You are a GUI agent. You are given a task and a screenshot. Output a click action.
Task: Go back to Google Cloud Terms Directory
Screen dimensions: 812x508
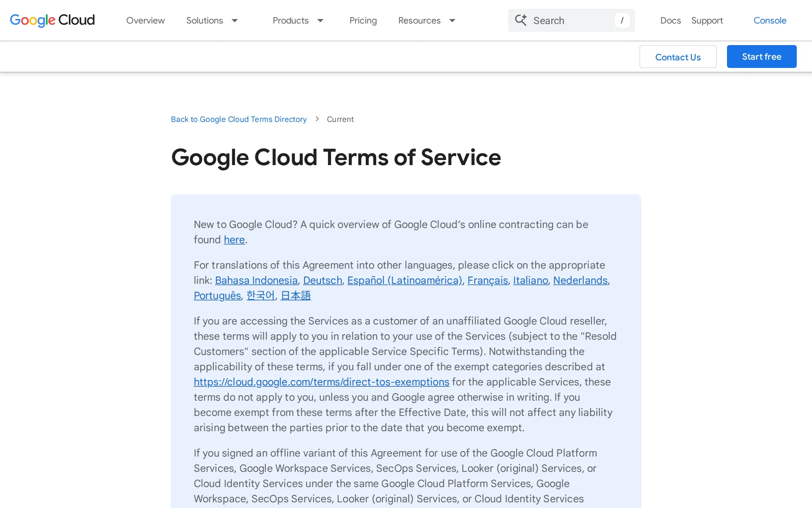[x=239, y=119]
